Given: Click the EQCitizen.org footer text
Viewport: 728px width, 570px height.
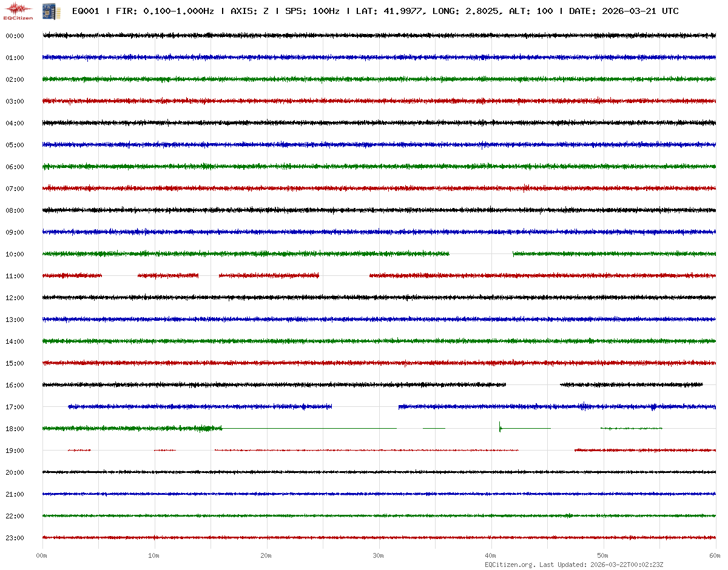Looking at the screenshot, I should coord(510,565).
